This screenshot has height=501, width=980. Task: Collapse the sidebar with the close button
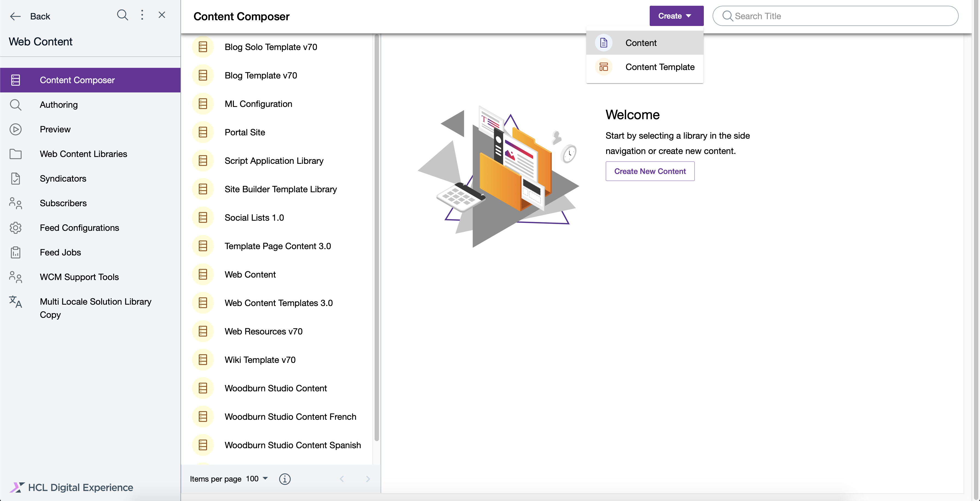[162, 15]
